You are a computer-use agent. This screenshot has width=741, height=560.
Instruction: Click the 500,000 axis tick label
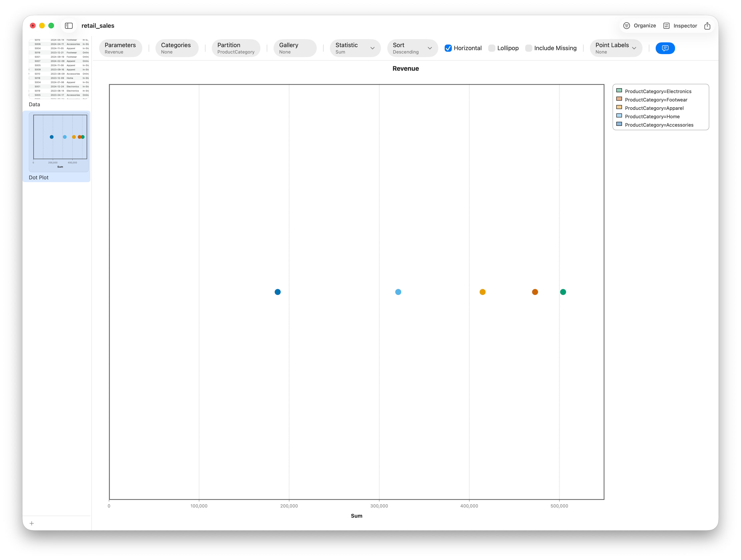pos(559,506)
